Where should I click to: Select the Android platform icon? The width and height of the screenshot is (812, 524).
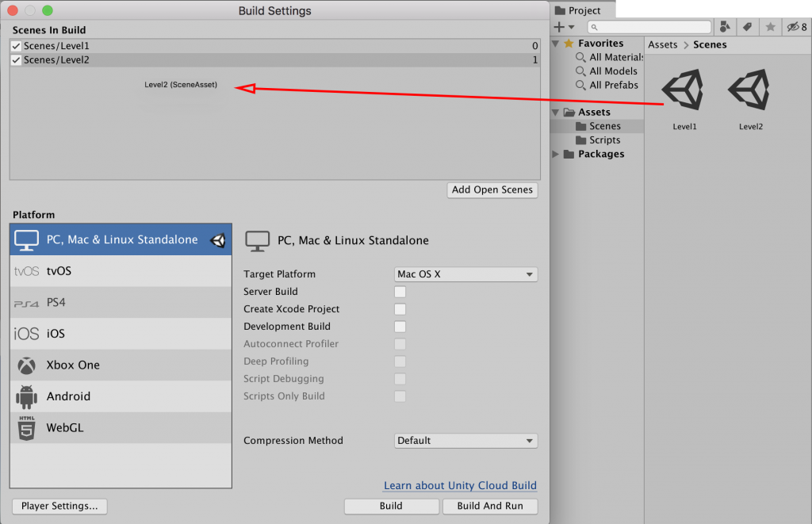27,396
